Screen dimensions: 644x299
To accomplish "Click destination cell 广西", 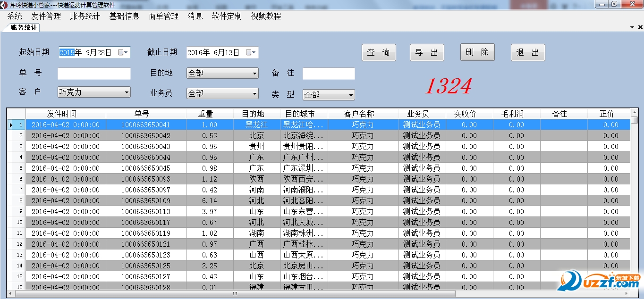I will tap(257, 244).
